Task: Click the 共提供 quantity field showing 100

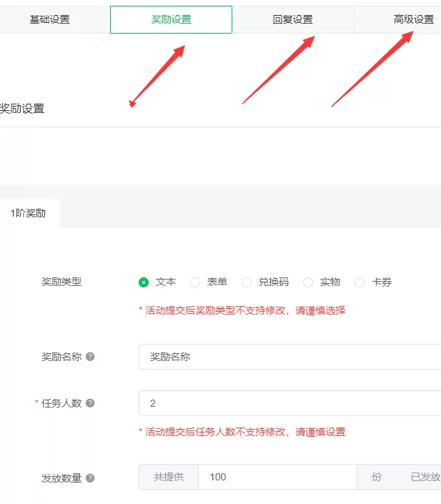Action: coord(278,477)
